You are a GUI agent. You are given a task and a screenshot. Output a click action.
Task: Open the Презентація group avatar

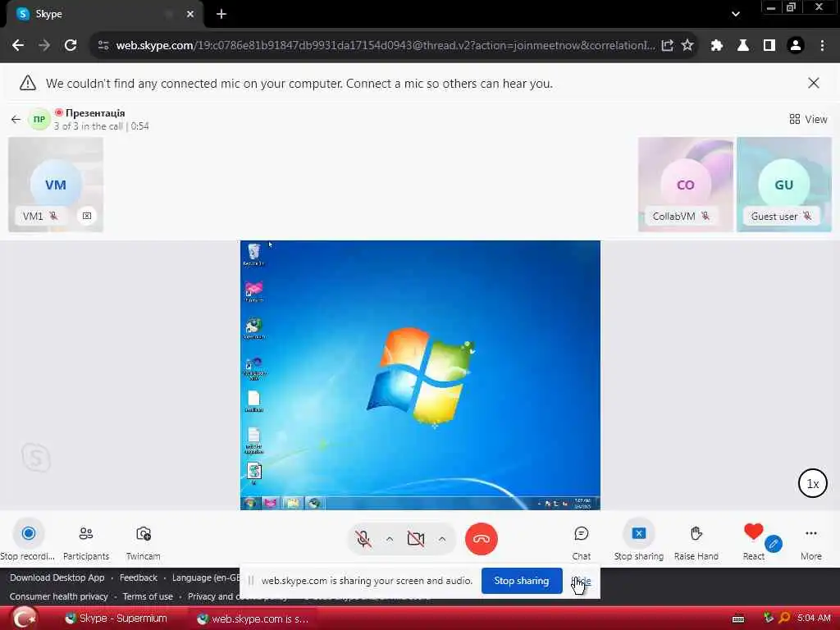(39, 119)
